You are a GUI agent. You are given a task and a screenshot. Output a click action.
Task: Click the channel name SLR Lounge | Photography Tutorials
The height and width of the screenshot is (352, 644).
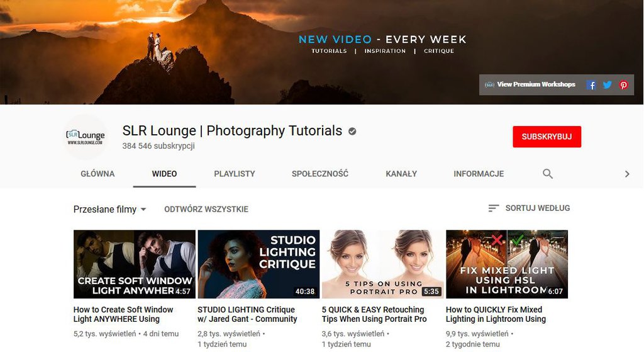point(232,131)
